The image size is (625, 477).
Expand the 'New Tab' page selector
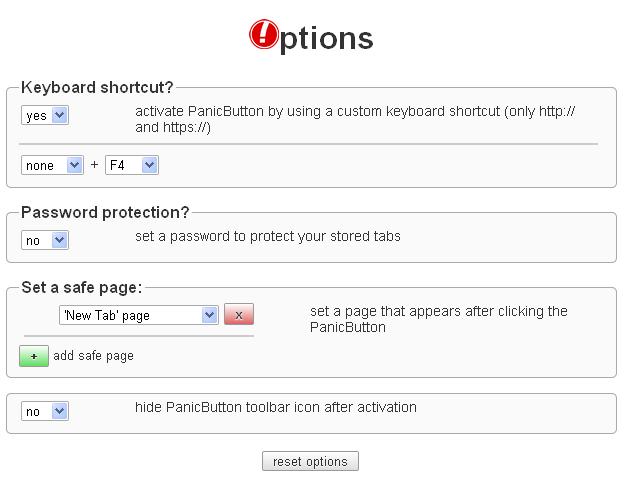pos(138,315)
